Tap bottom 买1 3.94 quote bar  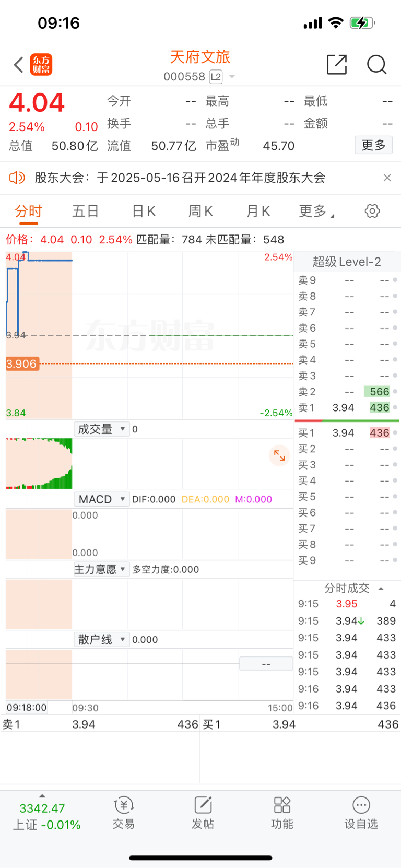pos(301,724)
